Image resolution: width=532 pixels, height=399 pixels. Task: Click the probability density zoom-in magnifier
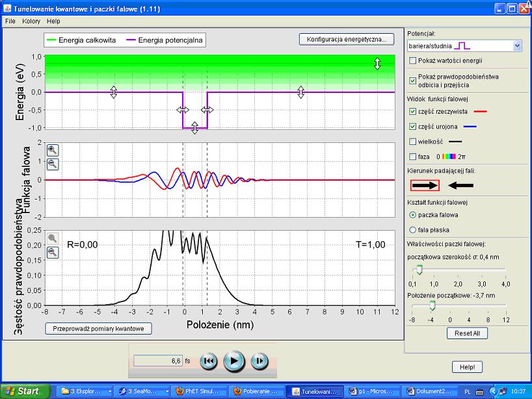click(53, 238)
